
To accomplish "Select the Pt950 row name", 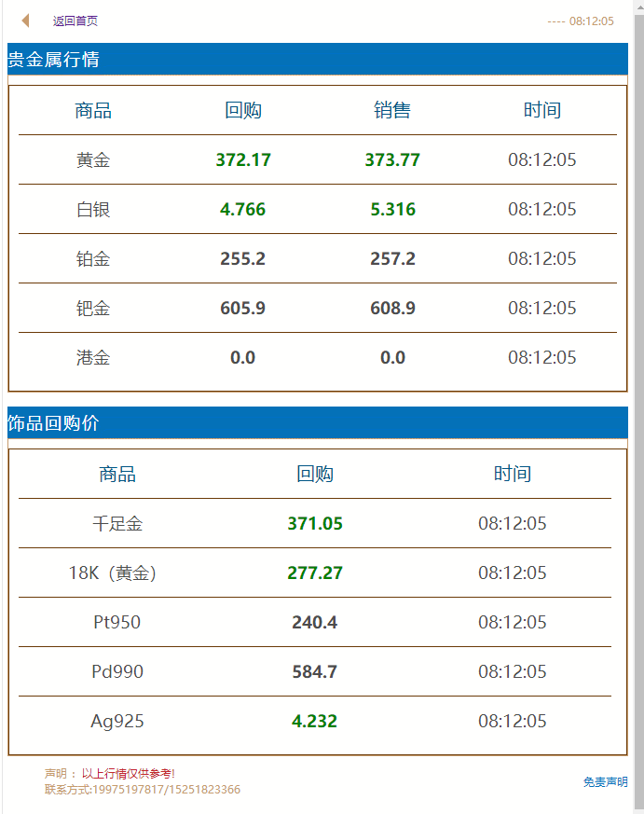I will pos(117,623).
